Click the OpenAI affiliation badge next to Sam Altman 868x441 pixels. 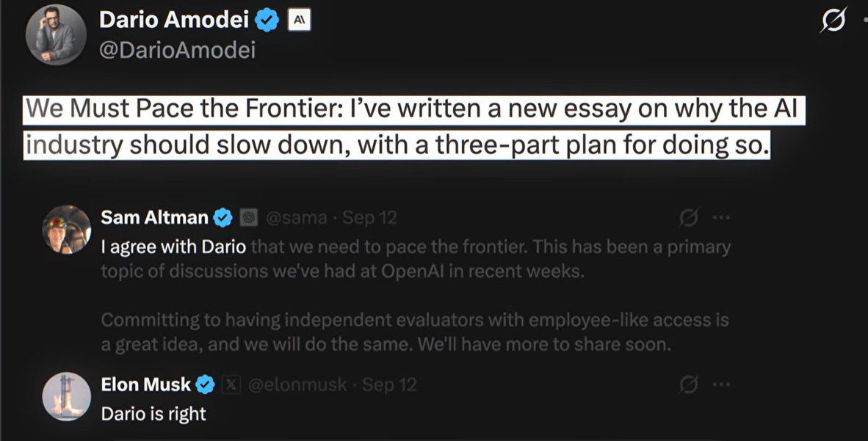point(248,217)
